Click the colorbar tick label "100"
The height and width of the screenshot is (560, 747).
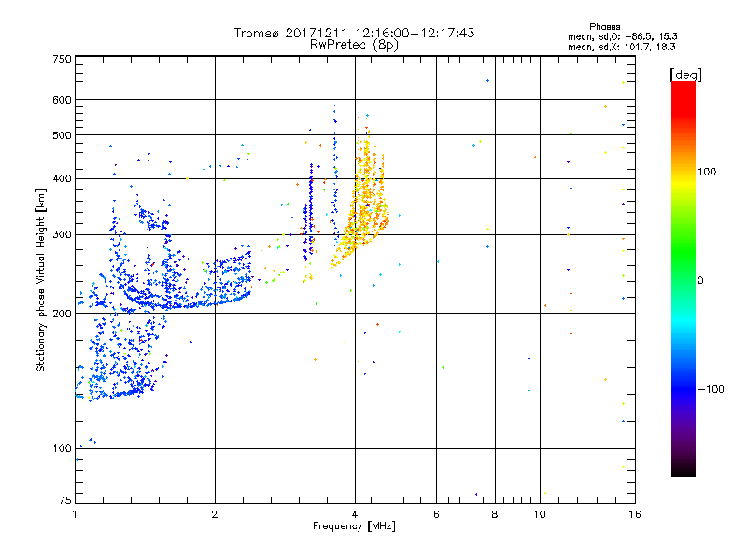(x=707, y=172)
